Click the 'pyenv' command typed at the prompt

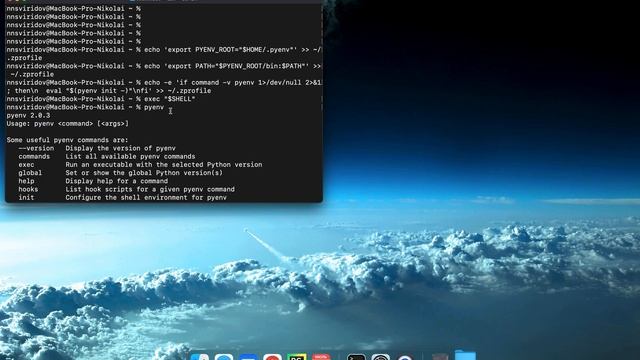154,107
